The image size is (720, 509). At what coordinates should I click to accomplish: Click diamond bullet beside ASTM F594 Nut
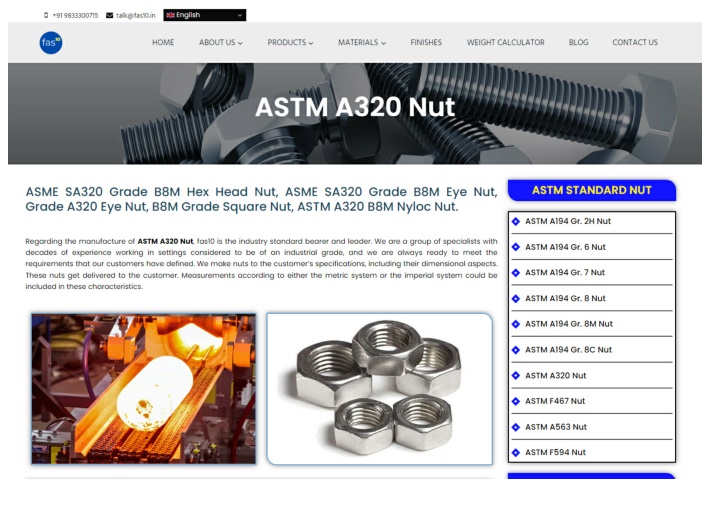point(516,453)
